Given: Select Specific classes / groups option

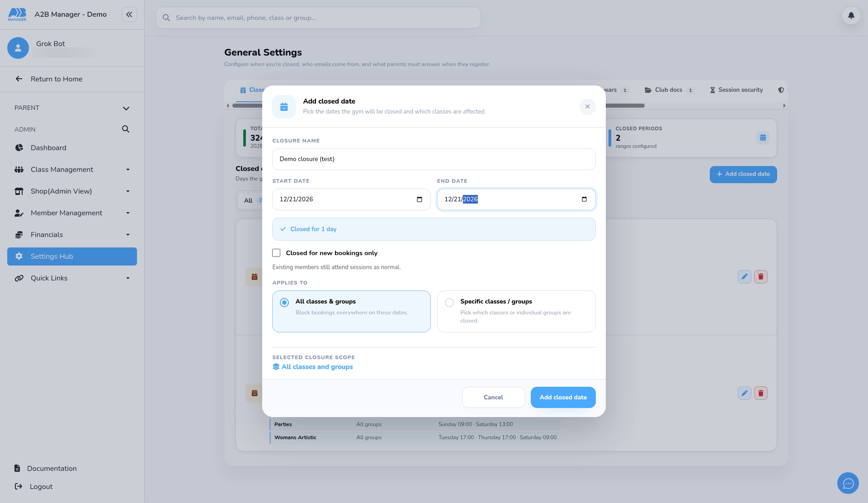Looking at the screenshot, I should click(516, 311).
